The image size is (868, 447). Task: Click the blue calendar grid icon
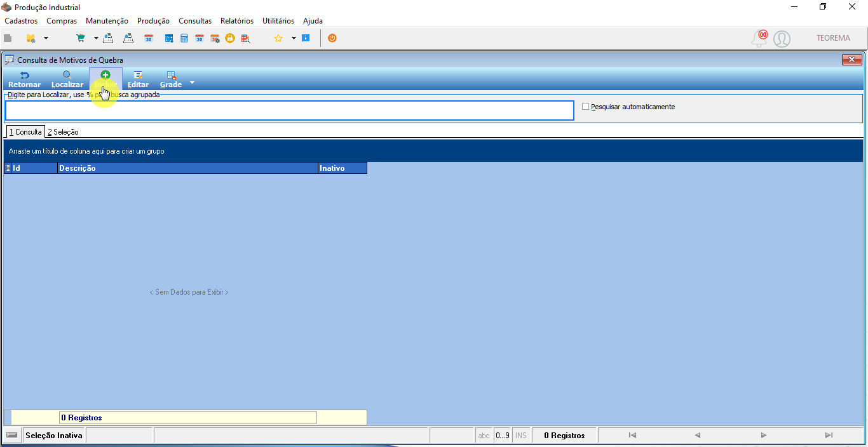(x=169, y=38)
